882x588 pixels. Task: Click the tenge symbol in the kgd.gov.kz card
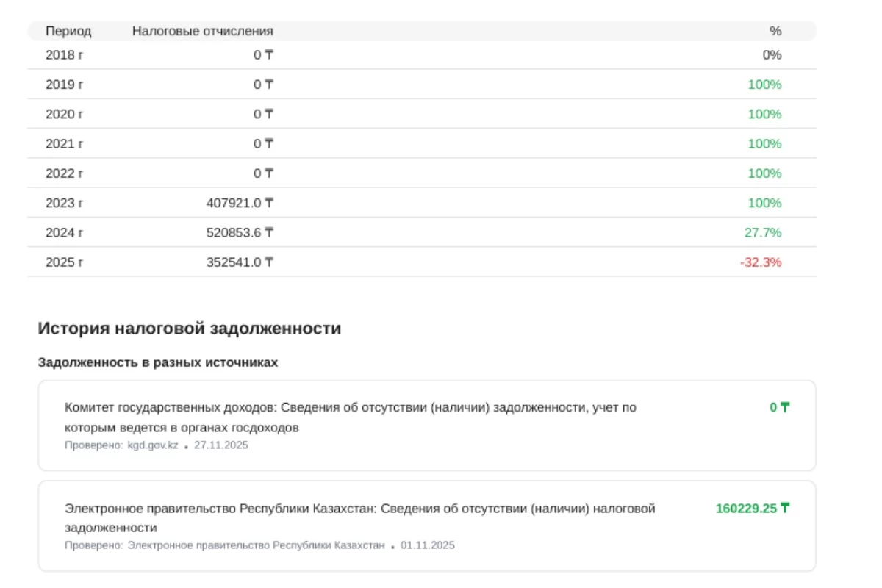(x=785, y=407)
